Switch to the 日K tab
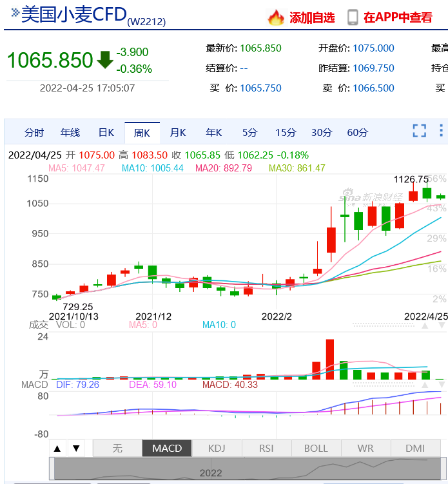This screenshot has width=448, height=484. pos(106,133)
